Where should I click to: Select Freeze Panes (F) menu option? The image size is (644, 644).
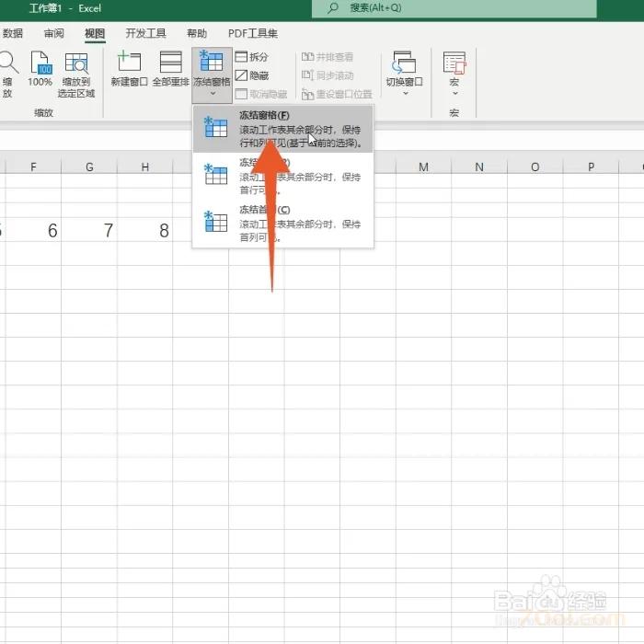[283, 129]
